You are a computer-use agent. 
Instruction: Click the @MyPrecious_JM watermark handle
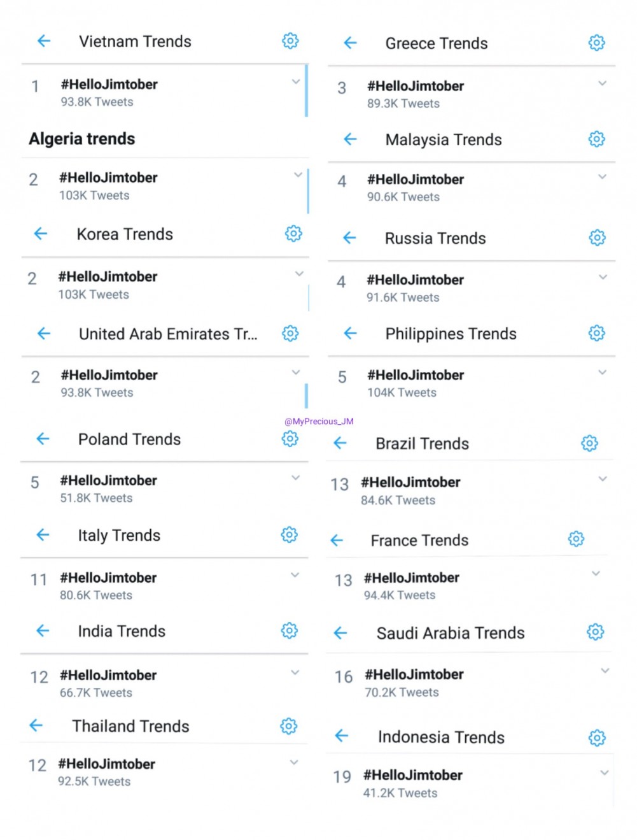319,422
